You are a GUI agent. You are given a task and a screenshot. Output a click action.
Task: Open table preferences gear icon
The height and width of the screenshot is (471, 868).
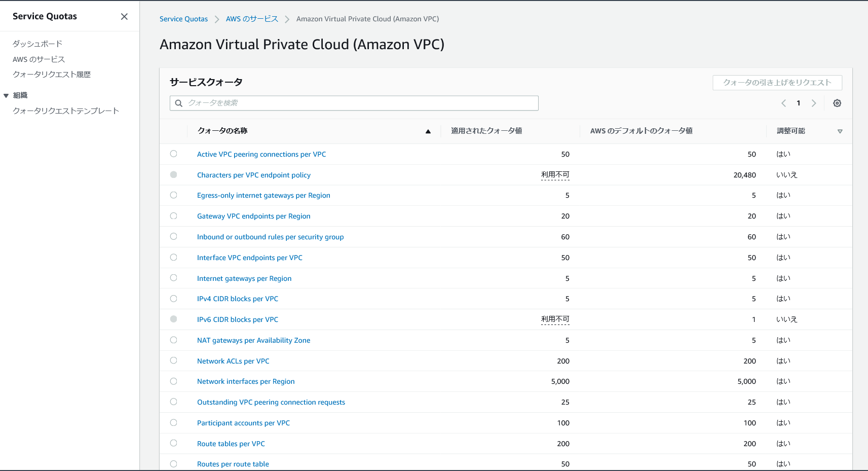[837, 103]
